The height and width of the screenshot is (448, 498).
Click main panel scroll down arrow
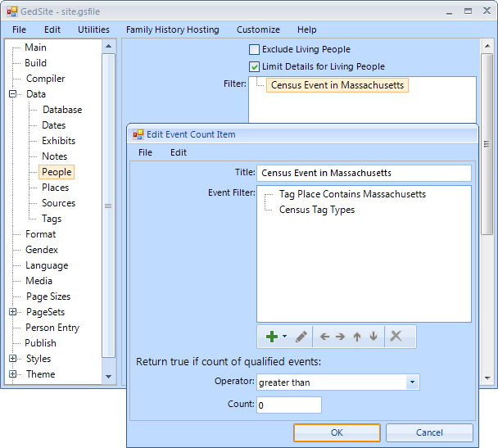[487, 378]
